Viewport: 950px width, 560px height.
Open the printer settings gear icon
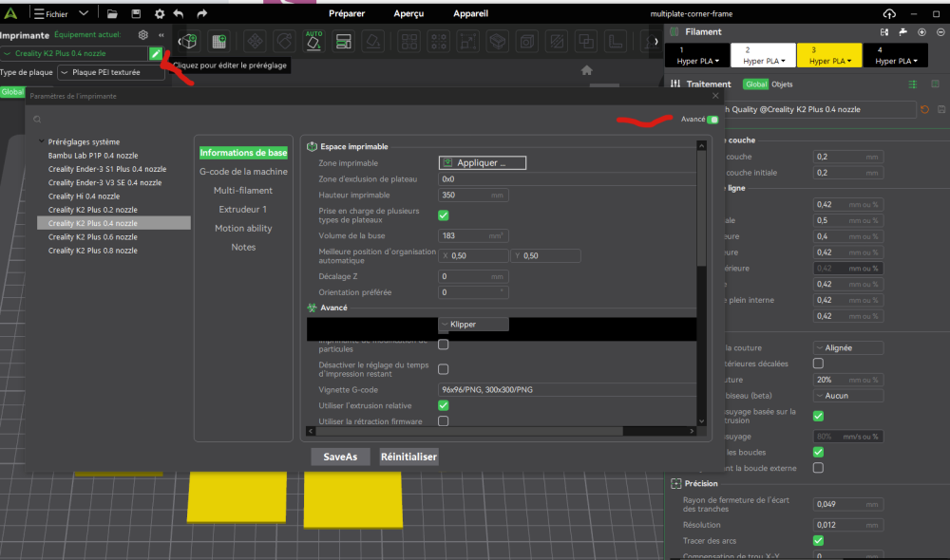tap(143, 35)
